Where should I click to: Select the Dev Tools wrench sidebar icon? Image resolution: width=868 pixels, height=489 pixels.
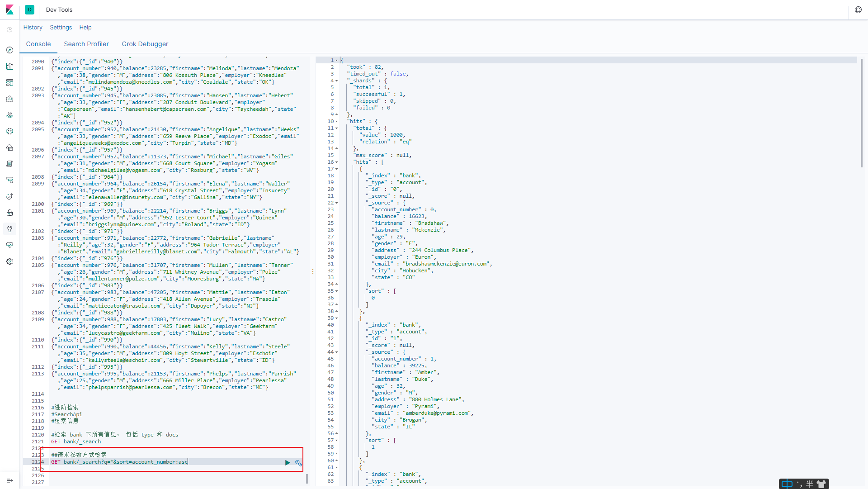(9, 229)
